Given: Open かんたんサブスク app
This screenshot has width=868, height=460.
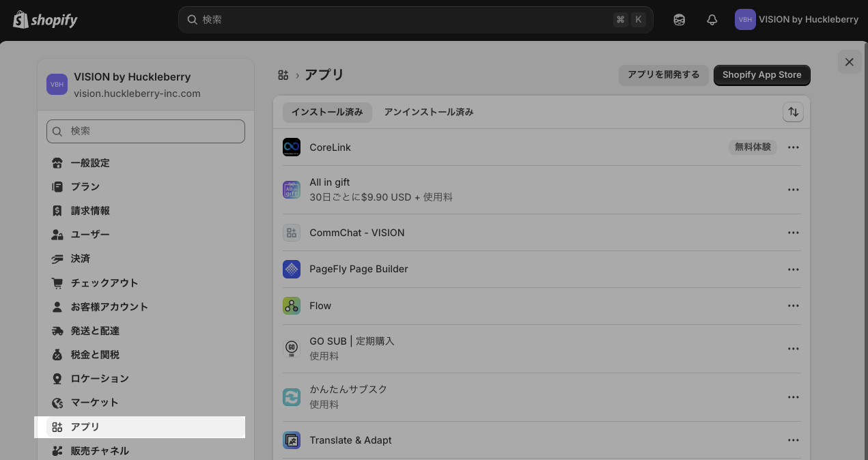Looking at the screenshot, I should point(542,397).
